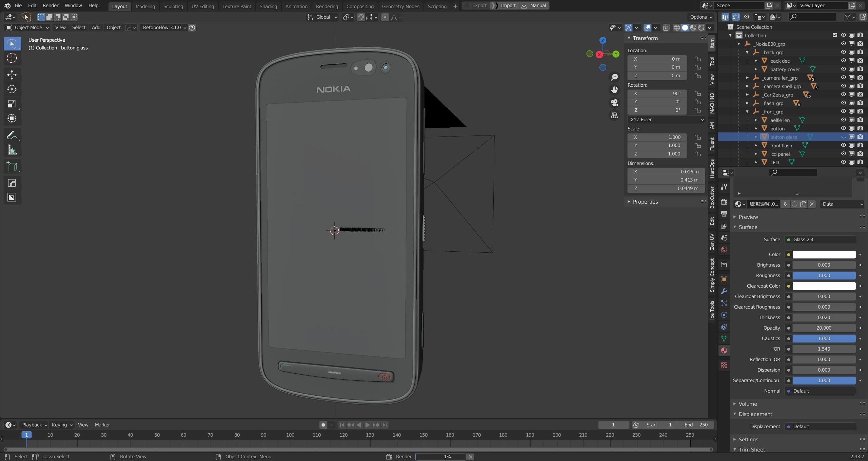Hide battery cover in viewport
Viewport: 868px width, 461px height.
point(843,69)
